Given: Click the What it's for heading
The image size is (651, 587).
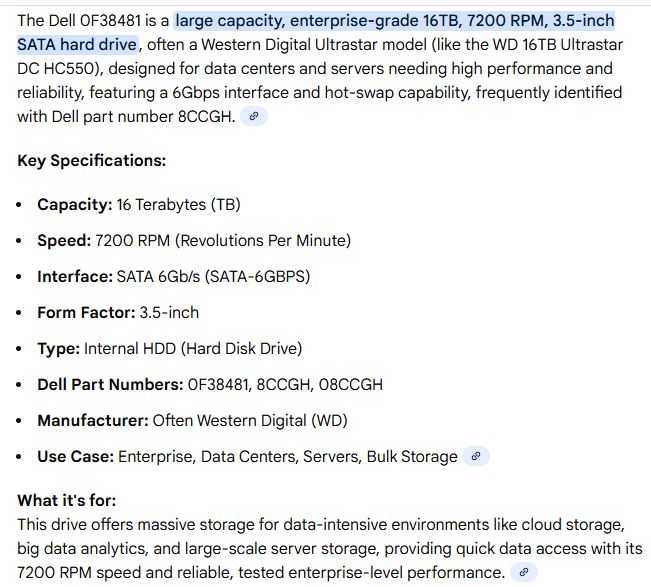Looking at the screenshot, I should (x=66, y=500).
